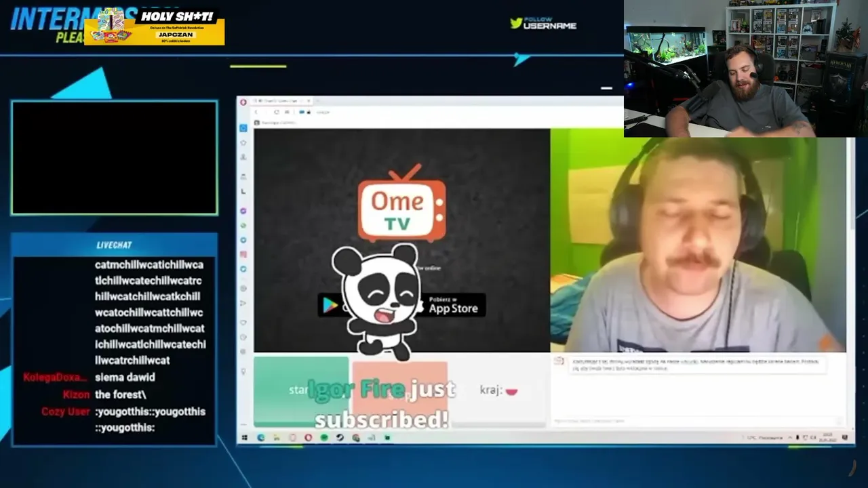
Task: Click the LIVECHAT panel header
Action: (x=114, y=245)
